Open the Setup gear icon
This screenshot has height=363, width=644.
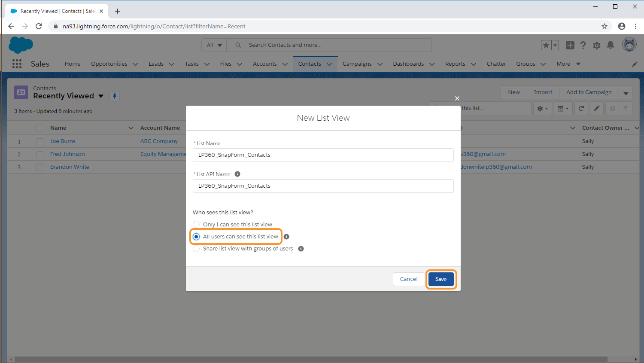pyautogui.click(x=597, y=45)
